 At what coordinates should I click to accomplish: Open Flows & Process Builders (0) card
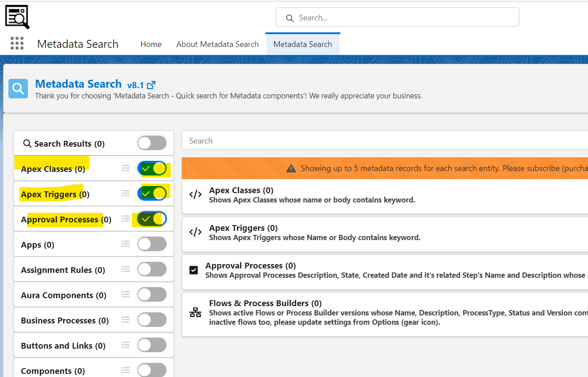(x=385, y=313)
